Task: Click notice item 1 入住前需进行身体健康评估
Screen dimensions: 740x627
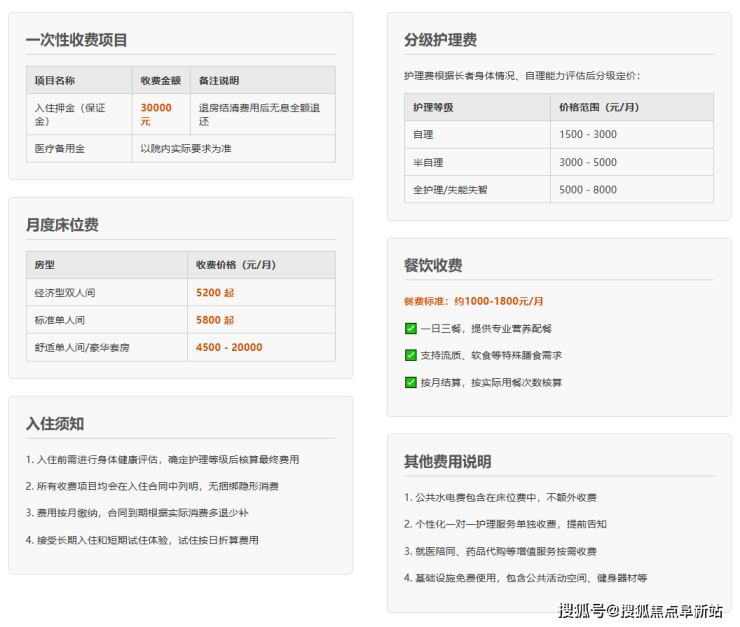Action: [162, 460]
